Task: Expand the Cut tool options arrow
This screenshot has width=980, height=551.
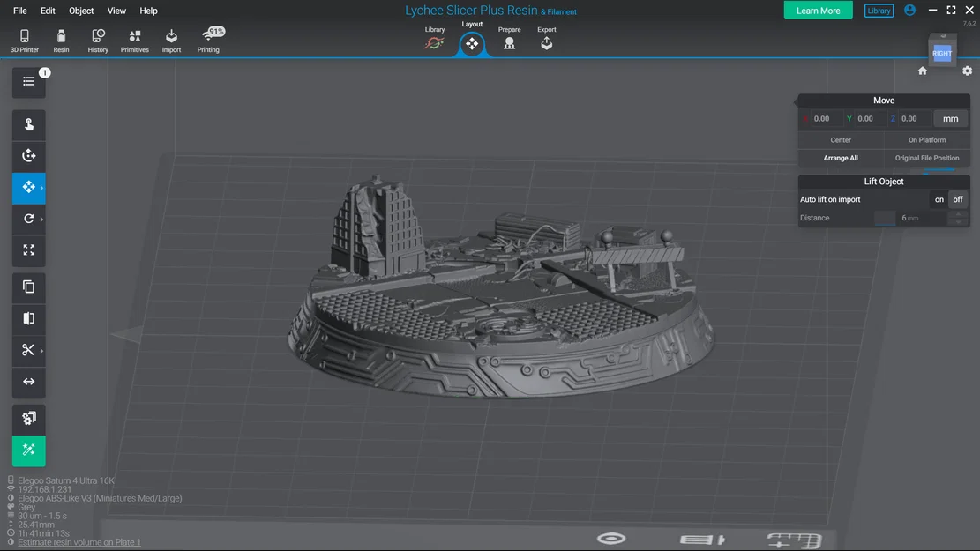Action: (41, 351)
